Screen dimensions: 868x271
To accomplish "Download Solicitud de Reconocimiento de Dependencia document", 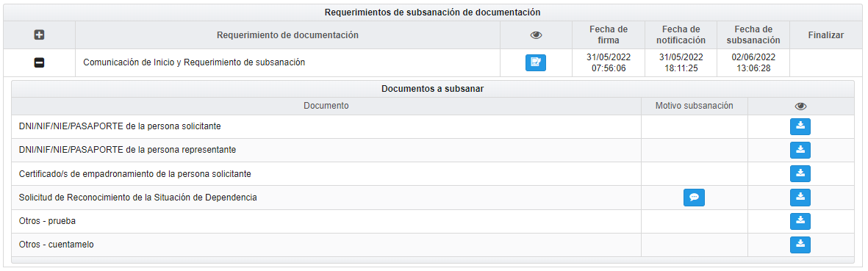I will (x=800, y=197).
